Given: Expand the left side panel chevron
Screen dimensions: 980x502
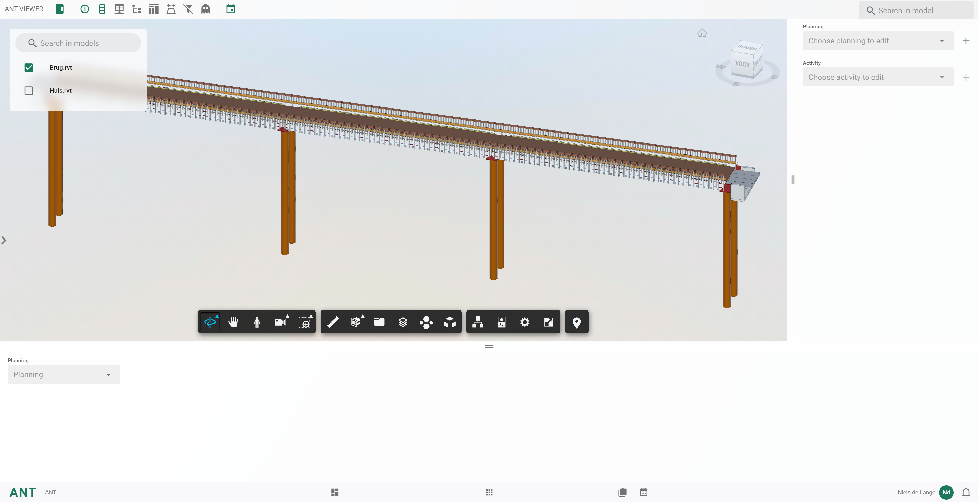Looking at the screenshot, I should pos(4,240).
